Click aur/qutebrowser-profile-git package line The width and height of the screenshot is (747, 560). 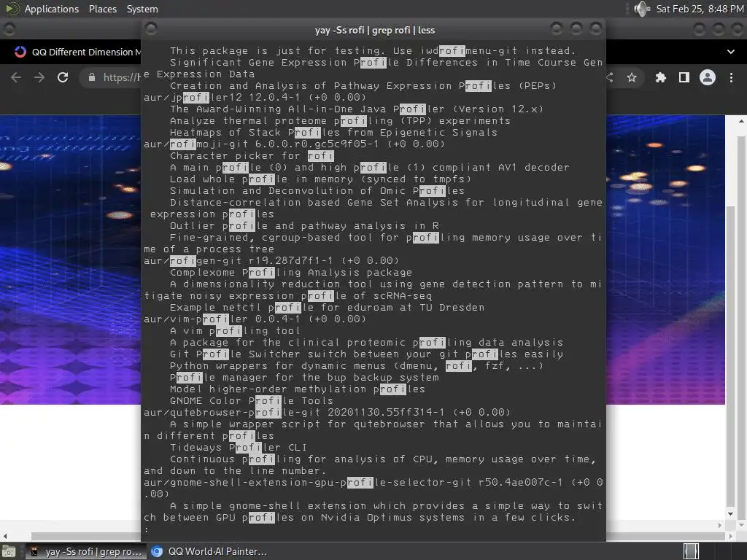tap(327, 413)
